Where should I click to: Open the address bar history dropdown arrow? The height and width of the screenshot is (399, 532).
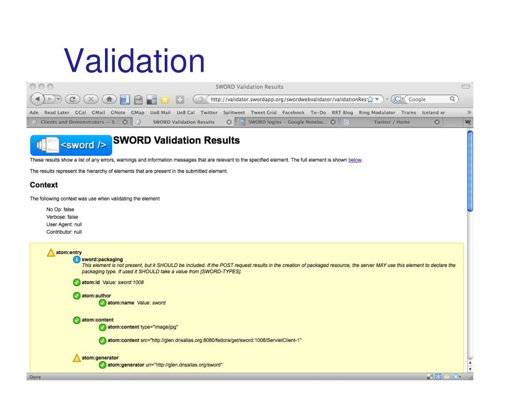pos(377,99)
